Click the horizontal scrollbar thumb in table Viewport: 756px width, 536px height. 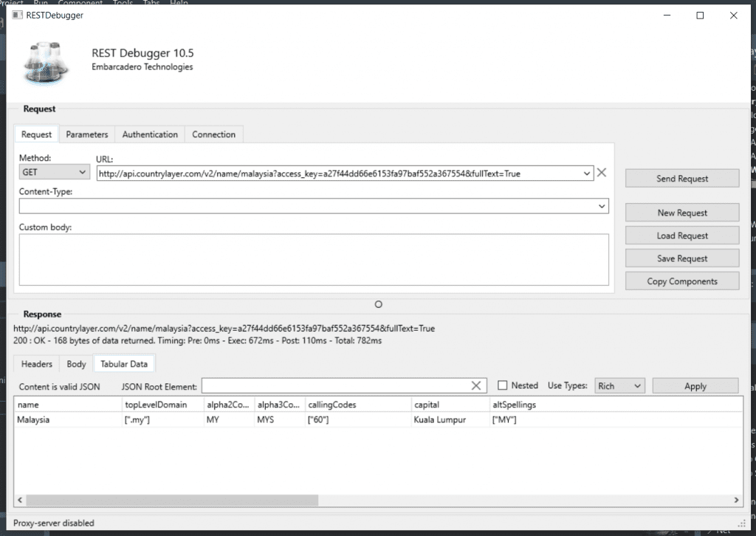[172, 500]
